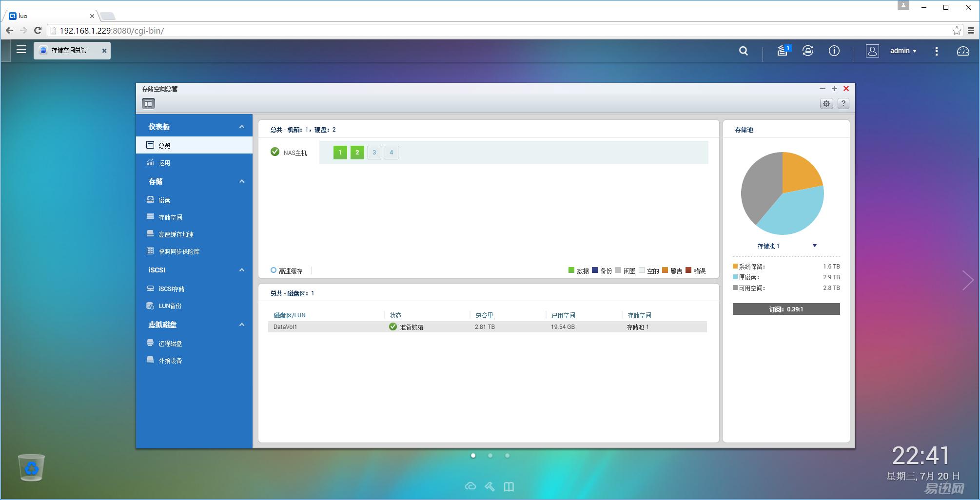Click the user profile avatar icon
Viewport: 980px width, 500px height.
[x=872, y=51]
